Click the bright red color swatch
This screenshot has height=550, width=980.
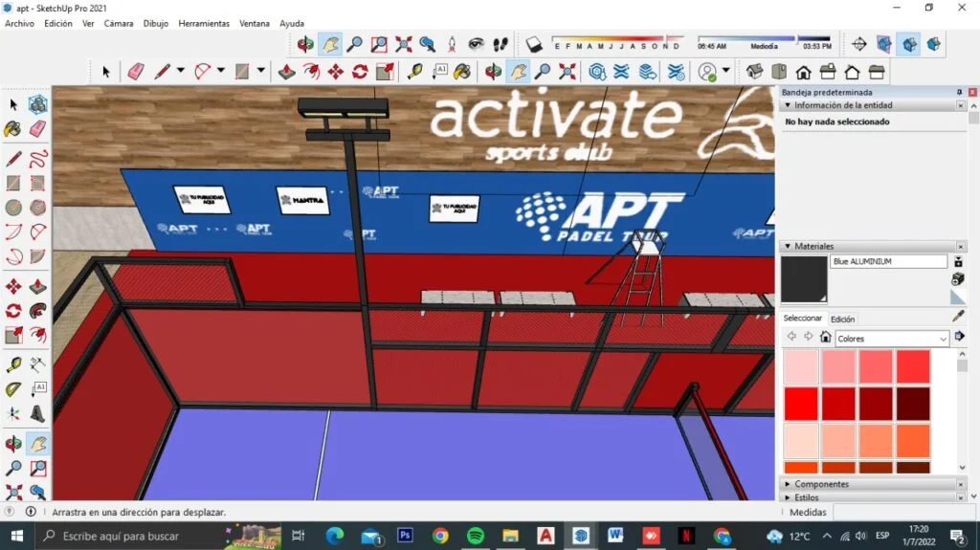point(801,404)
